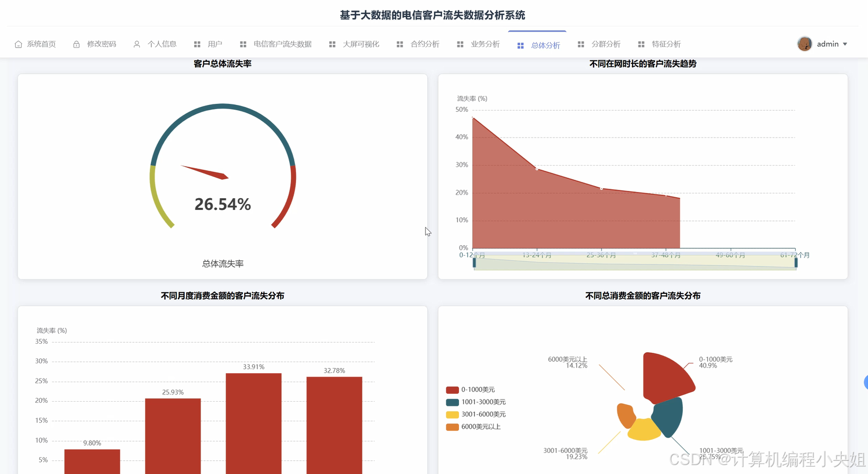Click the page title 基于大数据的电信客户流失数据分析系统
The height and width of the screenshot is (474, 868).
point(433,15)
